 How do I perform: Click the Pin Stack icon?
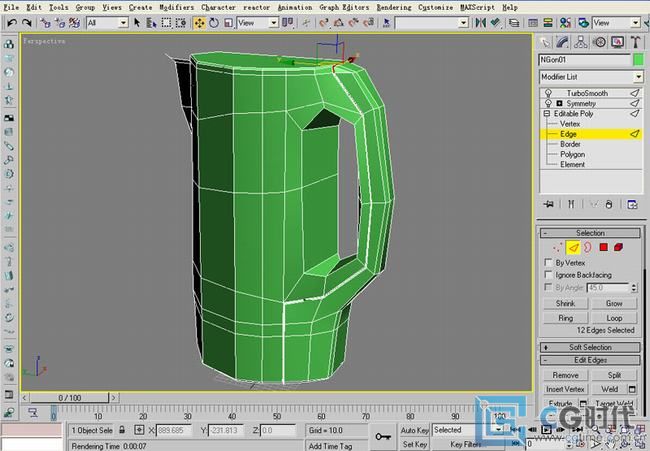(549, 204)
